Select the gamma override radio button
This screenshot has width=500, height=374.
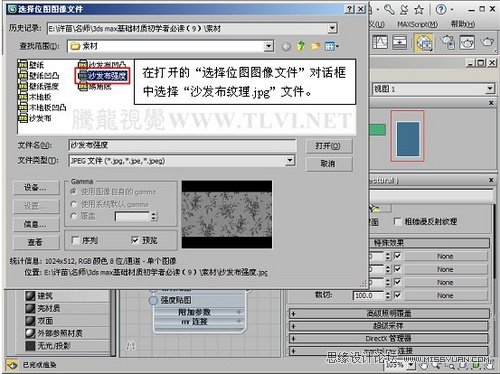74,216
